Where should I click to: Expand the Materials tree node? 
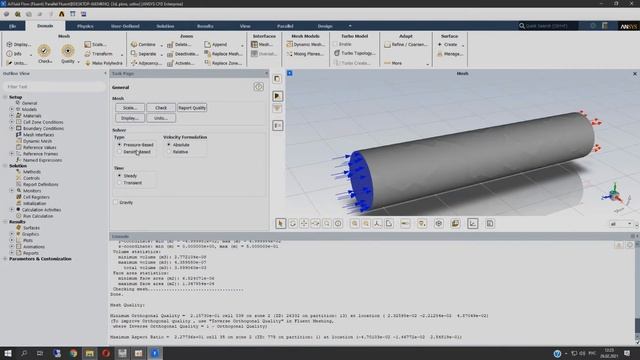[x=11, y=116]
